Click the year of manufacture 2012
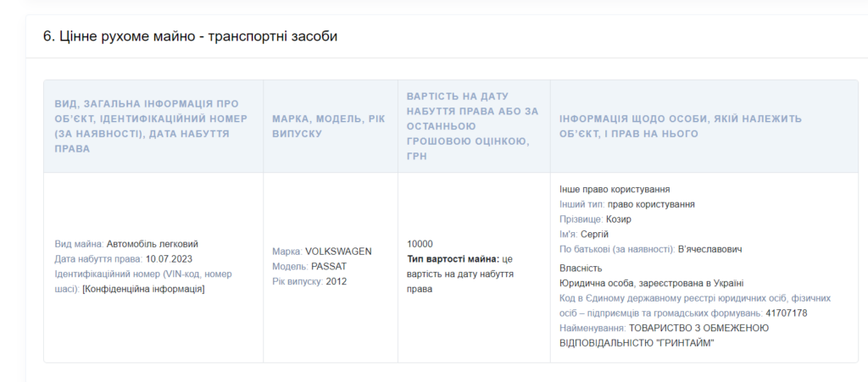Screen dimensions: 868x382 pyautogui.click(x=337, y=282)
